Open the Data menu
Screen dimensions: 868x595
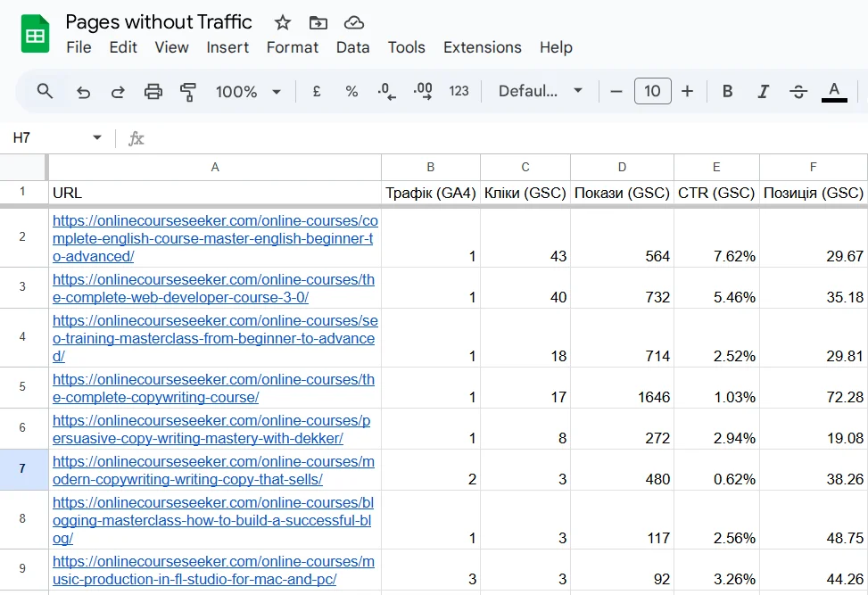[352, 47]
